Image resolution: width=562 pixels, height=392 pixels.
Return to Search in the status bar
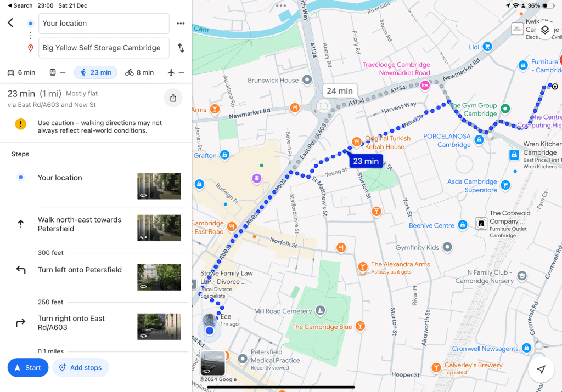[x=20, y=5]
